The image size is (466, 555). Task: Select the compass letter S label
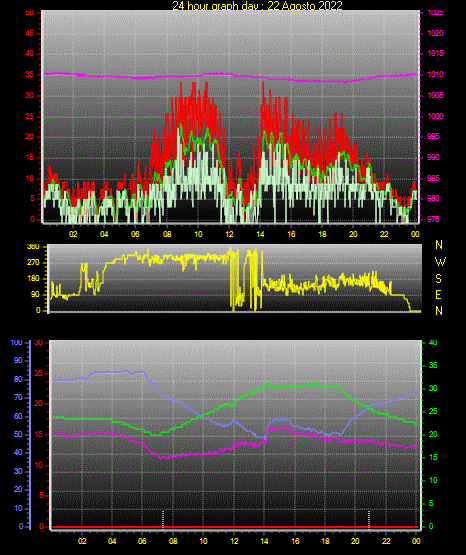(438, 279)
